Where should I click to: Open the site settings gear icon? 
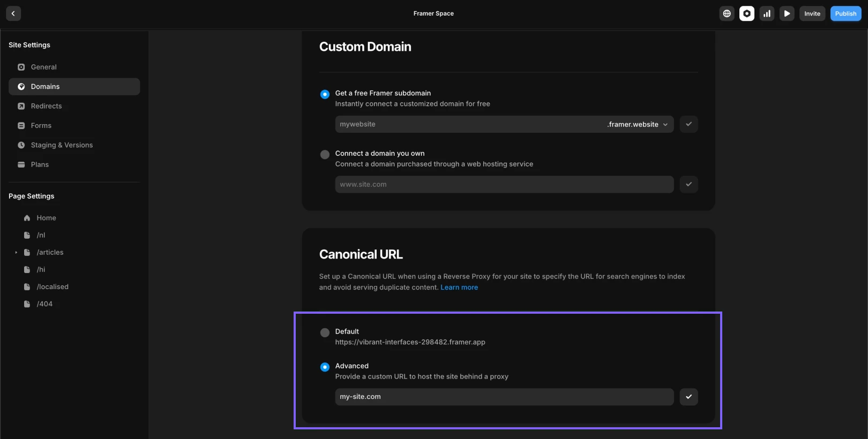click(747, 13)
